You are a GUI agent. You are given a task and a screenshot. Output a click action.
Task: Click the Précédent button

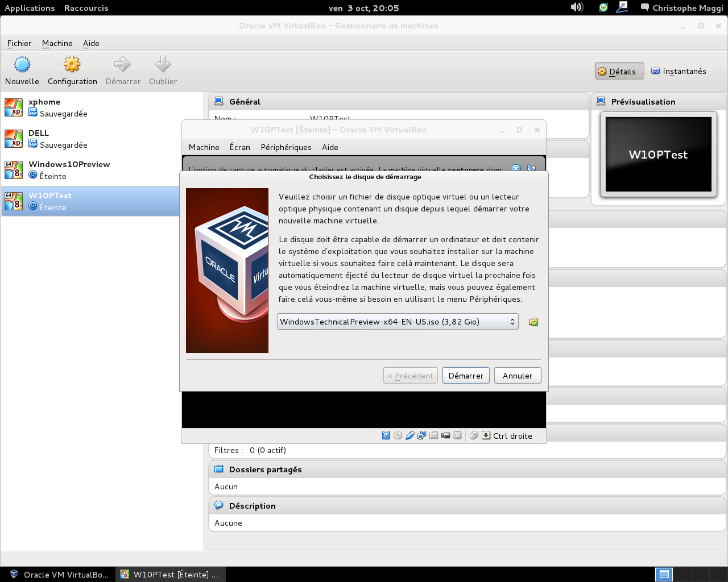[x=410, y=376]
